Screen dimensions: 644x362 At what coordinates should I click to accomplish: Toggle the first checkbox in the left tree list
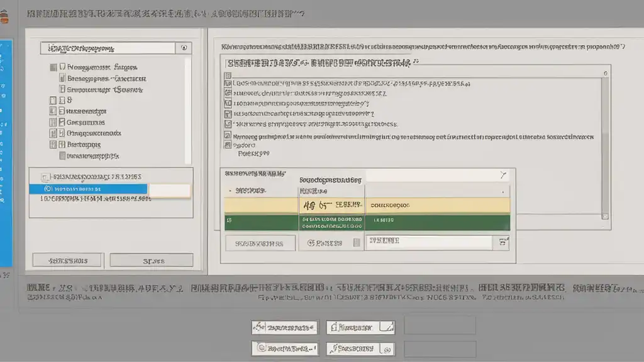(x=53, y=67)
